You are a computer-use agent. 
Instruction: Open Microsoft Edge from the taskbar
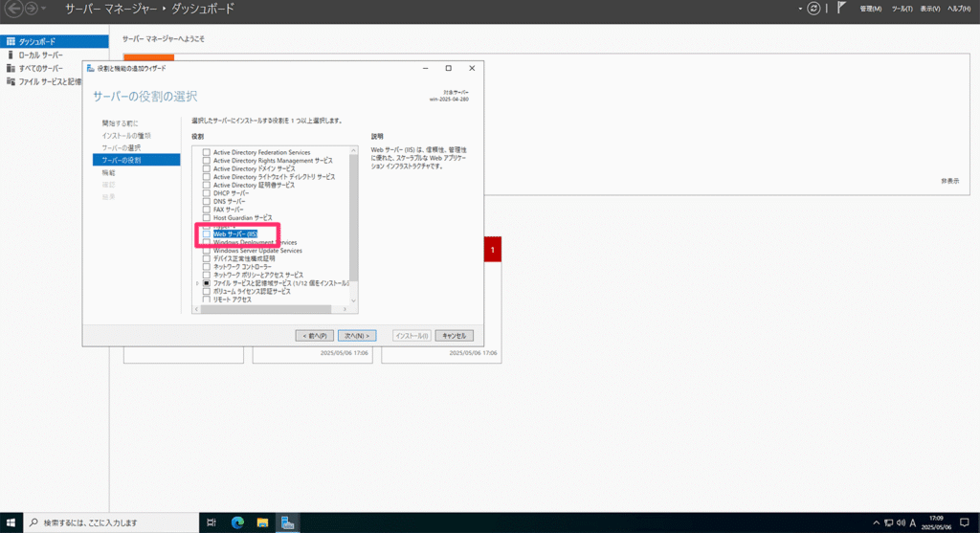click(x=237, y=522)
